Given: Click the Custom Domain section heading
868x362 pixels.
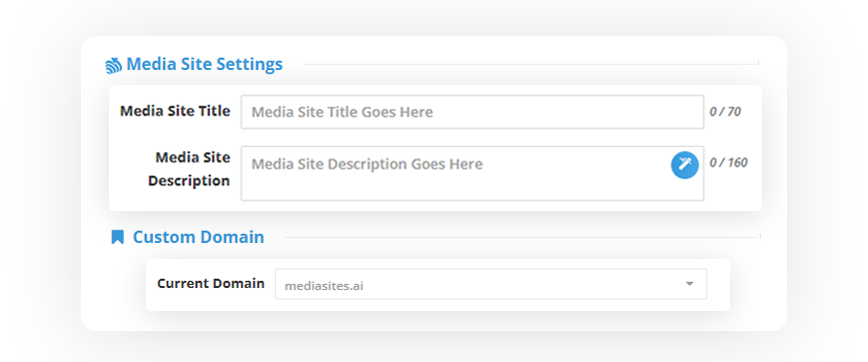Looking at the screenshot, I should (x=198, y=237).
